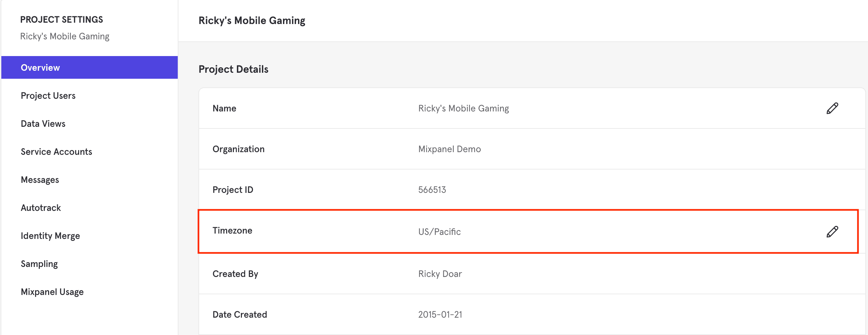This screenshot has height=335, width=868.
Task: Open the Autotrack settings
Action: click(x=41, y=208)
